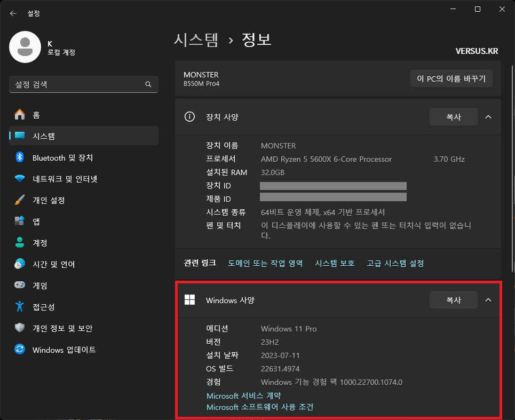Click the network Wi-Fi icon
The image size is (515, 420).
[x=20, y=179]
